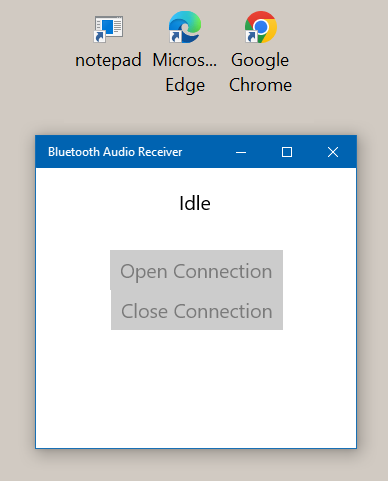Minimize the Bluetooth Audio Receiver window
The width and height of the screenshot is (388, 481).
point(241,152)
